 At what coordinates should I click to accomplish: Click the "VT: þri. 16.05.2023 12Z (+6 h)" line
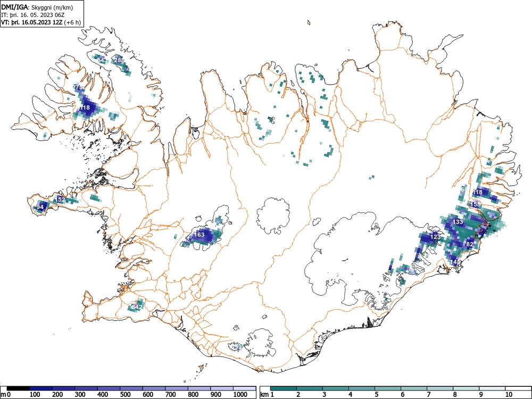pos(41,23)
